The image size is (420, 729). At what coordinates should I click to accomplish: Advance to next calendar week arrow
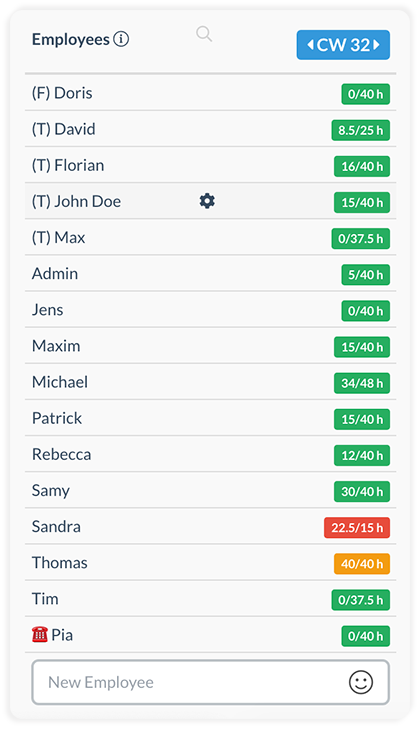376,45
